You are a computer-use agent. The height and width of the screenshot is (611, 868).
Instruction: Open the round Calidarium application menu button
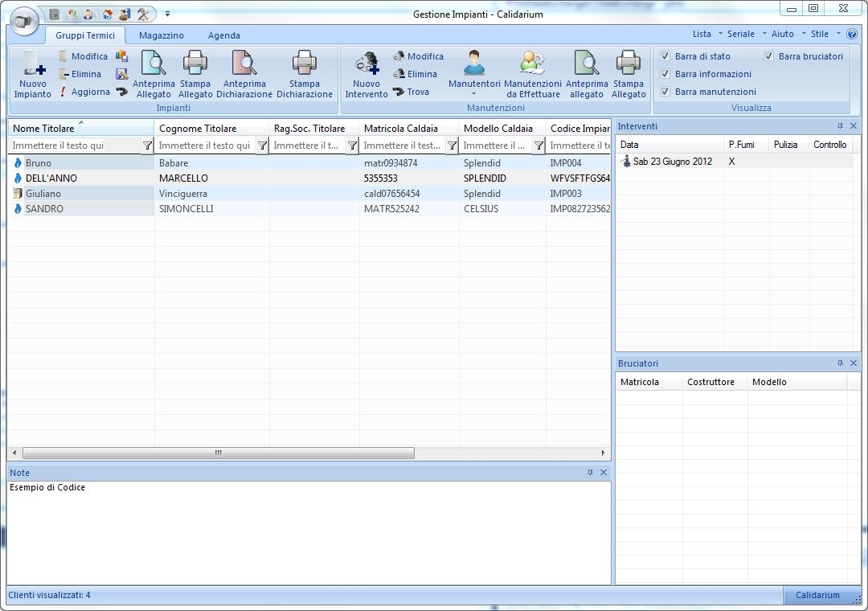(23, 23)
